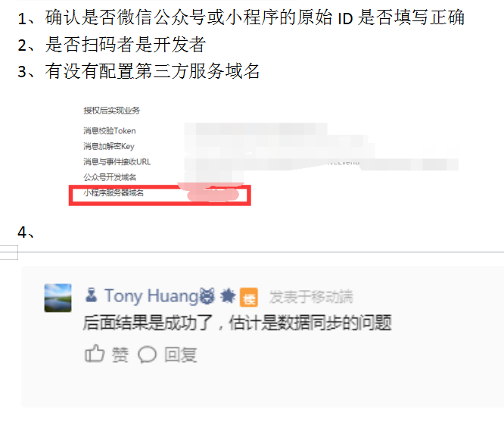The image size is (504, 421).
Task: Open Tony Huang's avatar thumbnail
Action: pos(58,298)
